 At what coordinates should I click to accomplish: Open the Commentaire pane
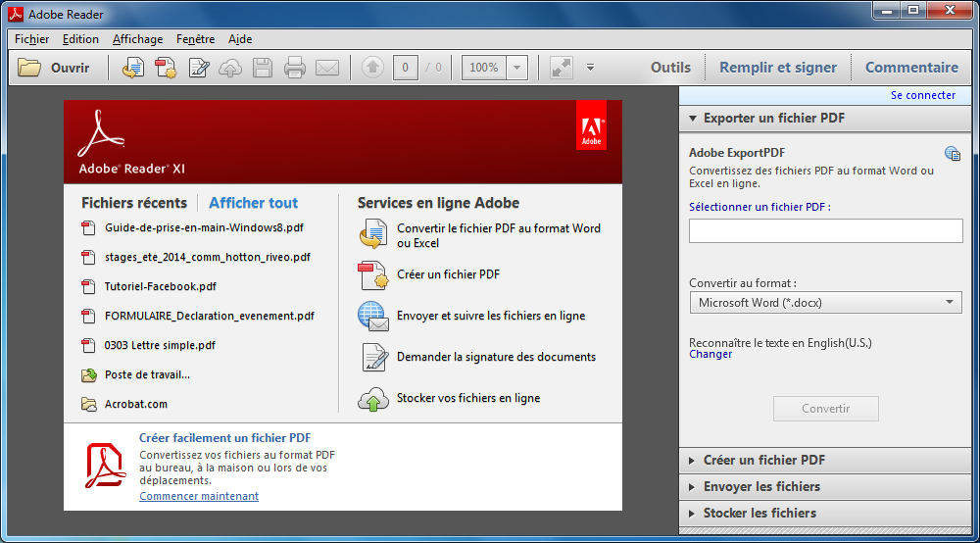coord(911,68)
